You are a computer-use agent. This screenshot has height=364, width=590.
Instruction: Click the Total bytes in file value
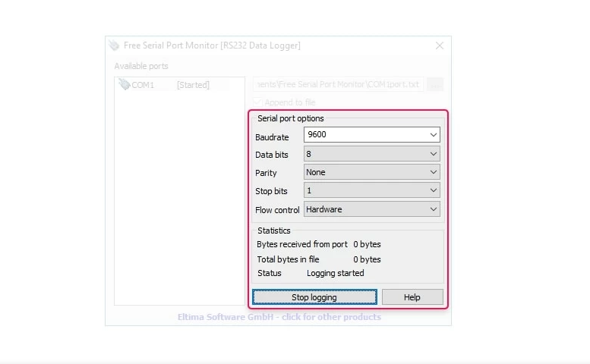(x=367, y=259)
